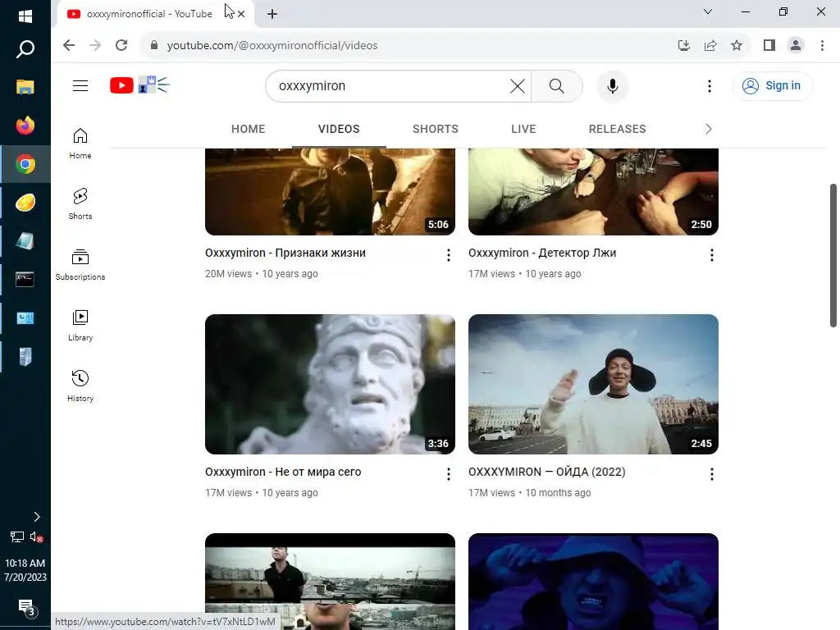Launch Firefox from taskbar
The image size is (840, 630).
tap(25, 126)
